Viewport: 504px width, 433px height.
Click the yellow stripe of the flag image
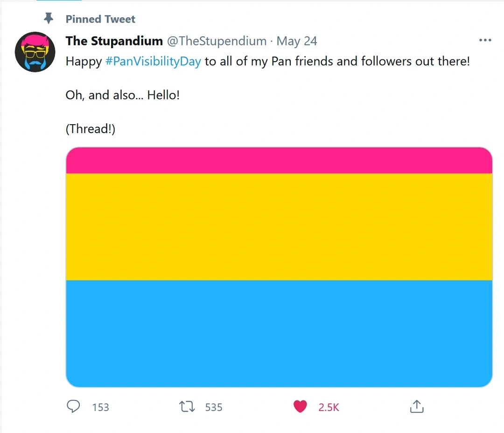[x=279, y=227]
